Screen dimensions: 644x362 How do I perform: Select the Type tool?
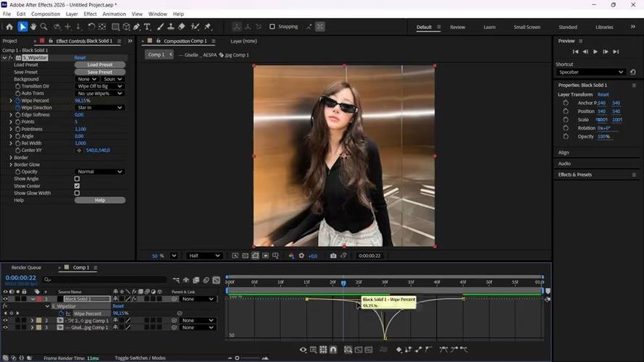147,27
